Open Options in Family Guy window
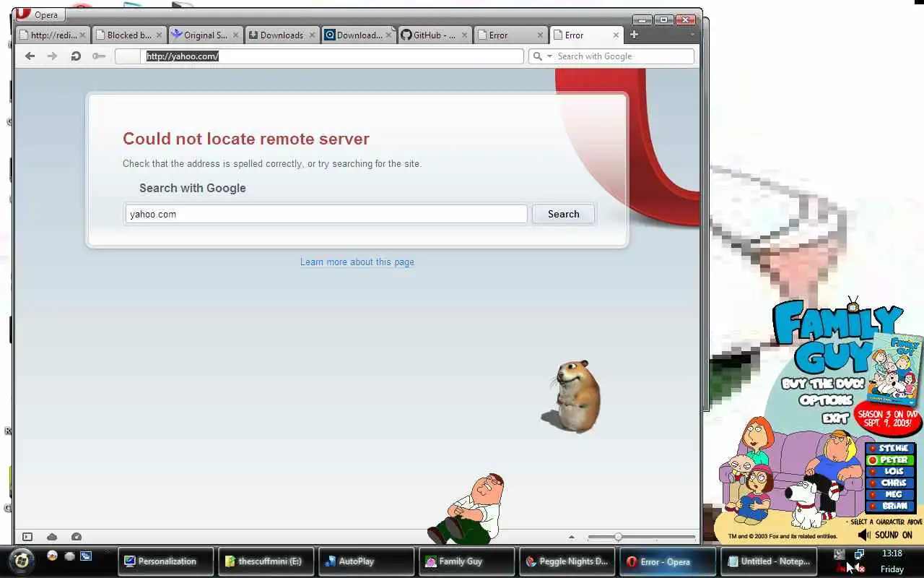This screenshot has width=924, height=578. point(827,400)
